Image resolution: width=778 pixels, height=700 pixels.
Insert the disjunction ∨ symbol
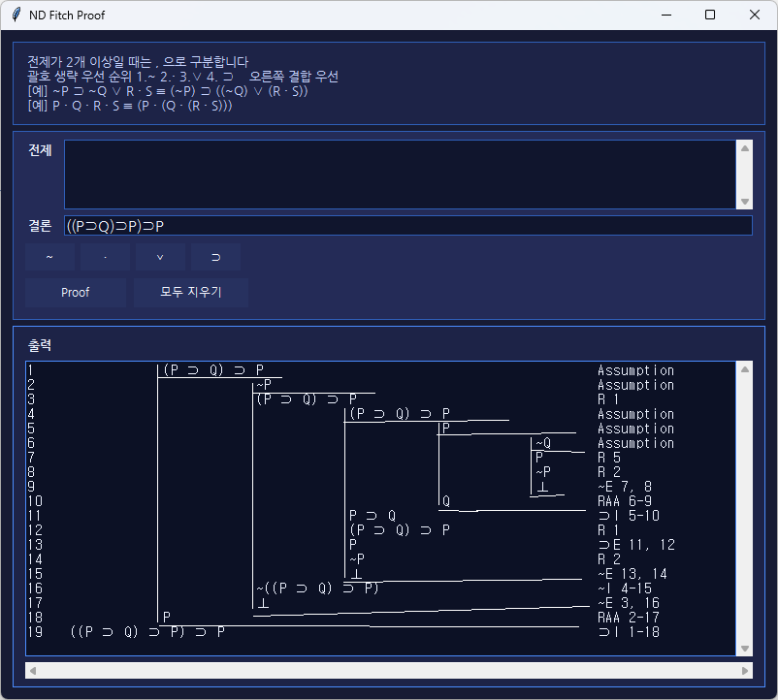(x=160, y=257)
